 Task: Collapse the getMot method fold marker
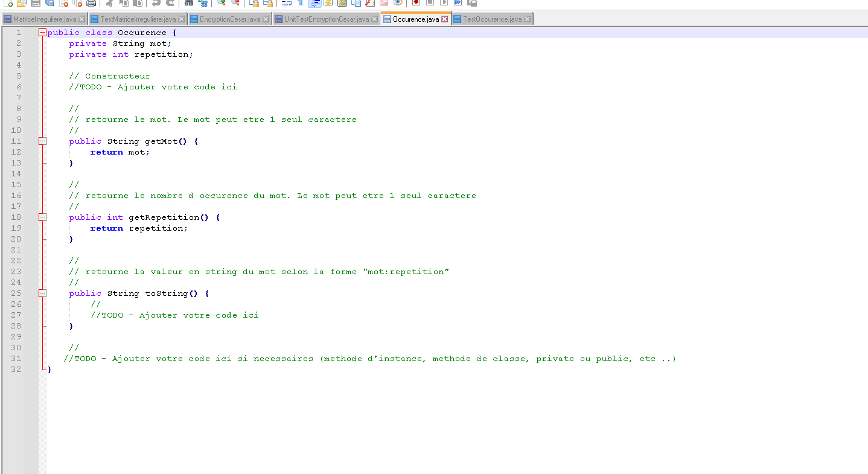coord(42,141)
